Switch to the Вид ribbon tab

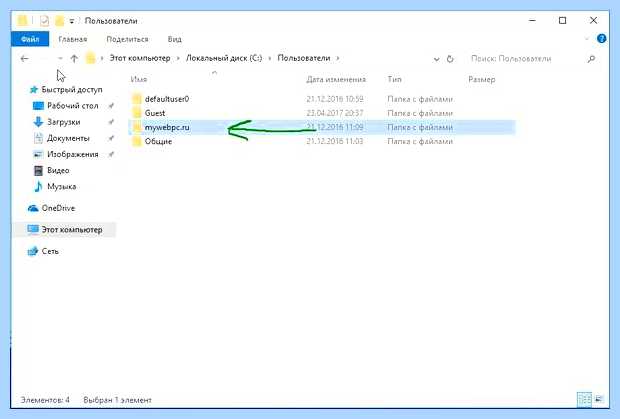pyautogui.click(x=174, y=39)
